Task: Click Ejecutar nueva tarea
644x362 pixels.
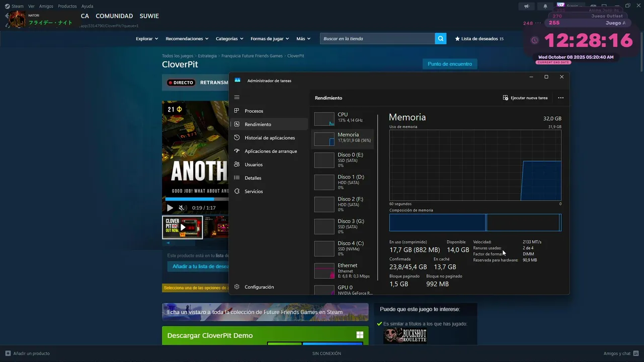Action: [x=525, y=98]
